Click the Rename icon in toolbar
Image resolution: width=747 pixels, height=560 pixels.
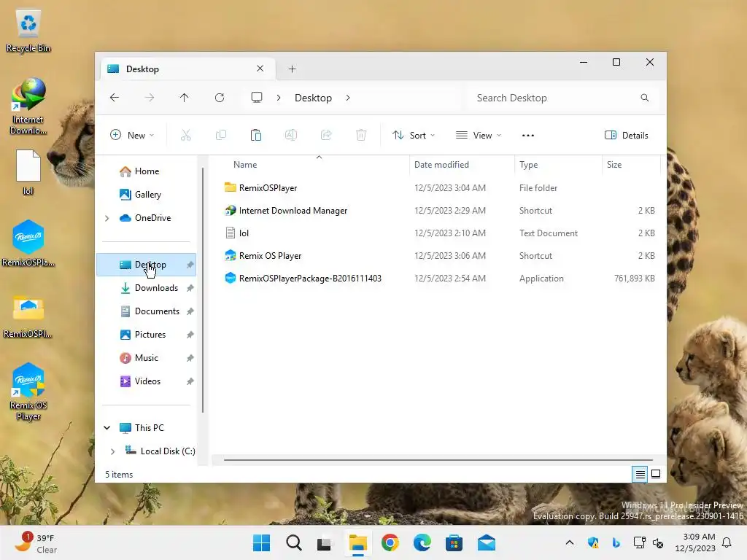click(291, 135)
